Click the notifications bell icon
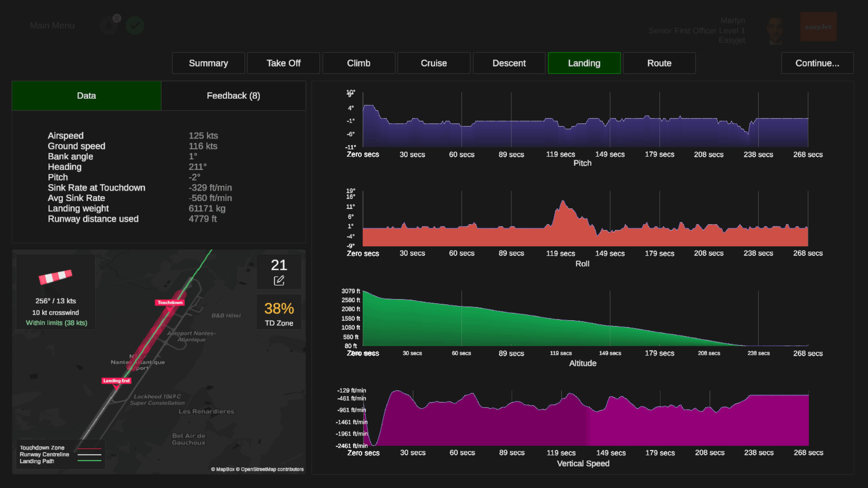 (109, 25)
